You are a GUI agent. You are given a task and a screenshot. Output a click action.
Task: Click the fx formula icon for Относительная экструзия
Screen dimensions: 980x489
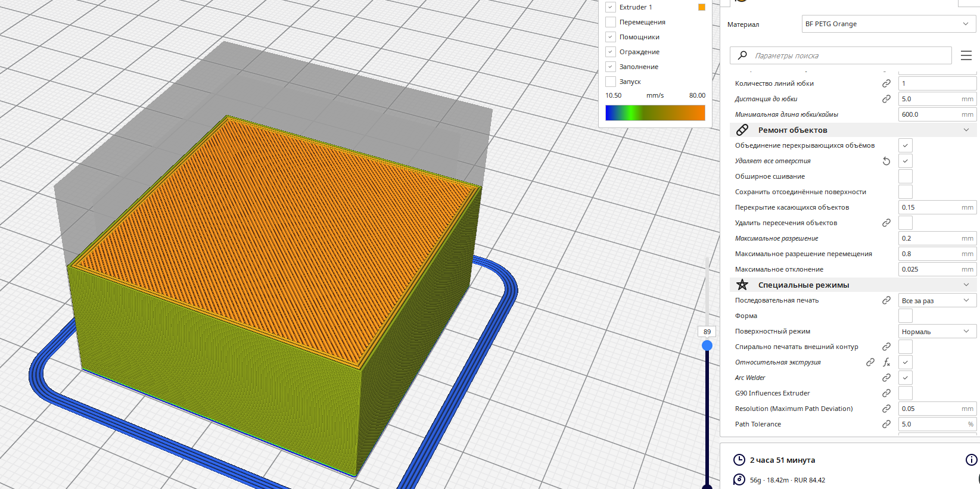pos(886,362)
